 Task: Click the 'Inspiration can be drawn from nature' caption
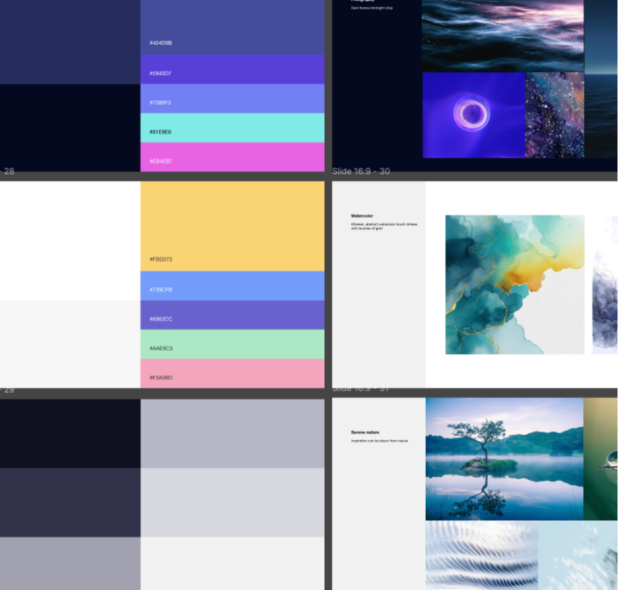click(x=380, y=441)
